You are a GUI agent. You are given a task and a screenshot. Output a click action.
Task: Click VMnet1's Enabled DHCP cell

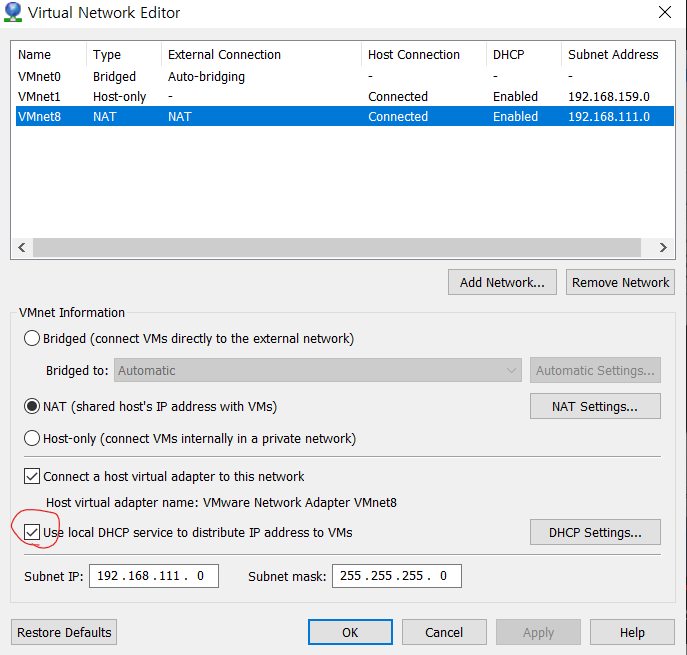pyautogui.click(x=515, y=96)
